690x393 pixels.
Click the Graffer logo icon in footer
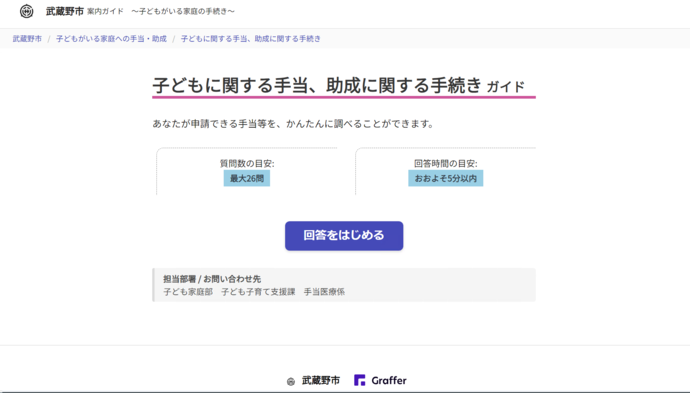click(x=360, y=380)
